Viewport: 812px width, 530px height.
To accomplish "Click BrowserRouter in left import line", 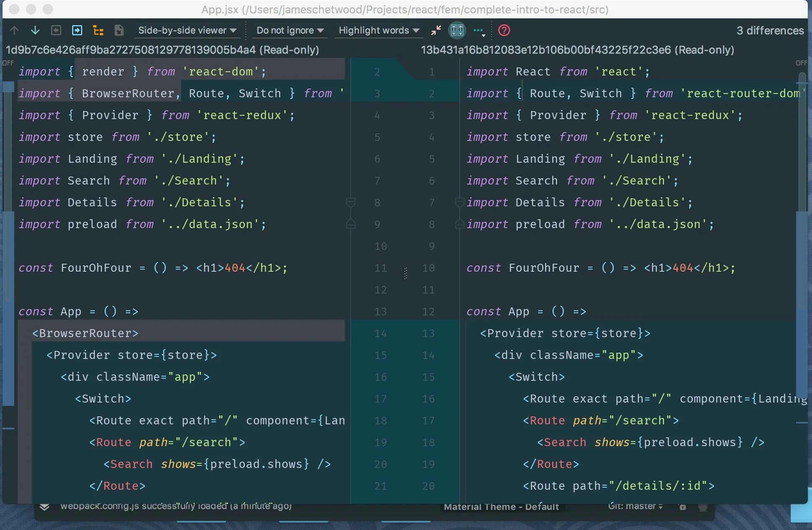I will (x=128, y=94).
